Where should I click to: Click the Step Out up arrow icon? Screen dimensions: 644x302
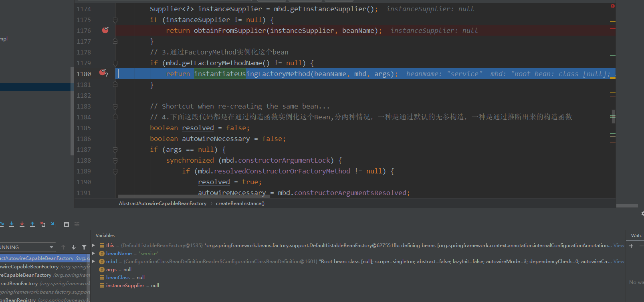click(x=32, y=224)
